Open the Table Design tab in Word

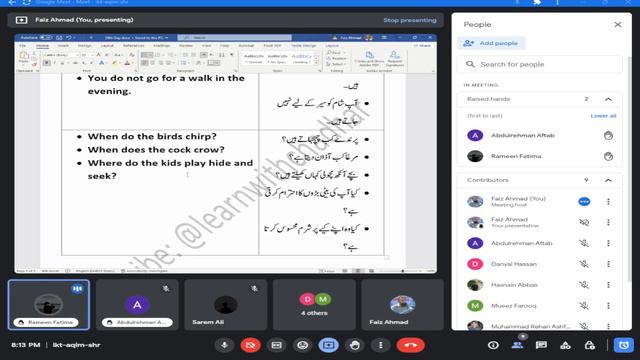(x=304, y=46)
